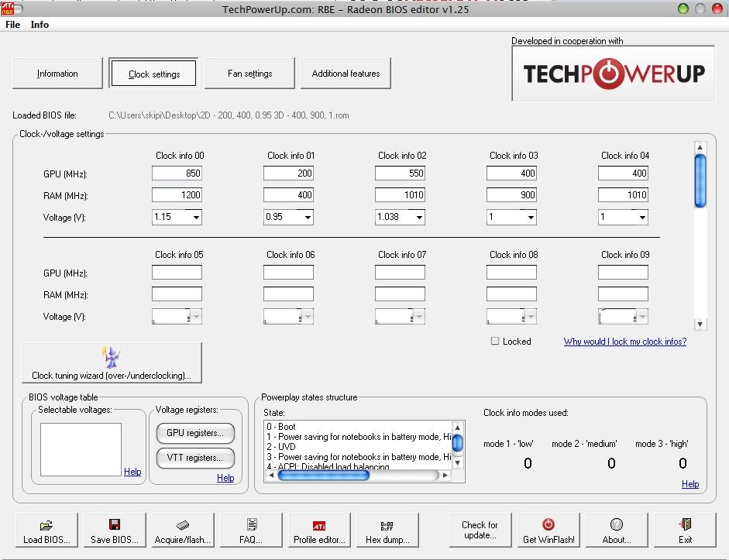Launch the Clock tuning wizard
Screen dimensions: 729x560
[112, 363]
